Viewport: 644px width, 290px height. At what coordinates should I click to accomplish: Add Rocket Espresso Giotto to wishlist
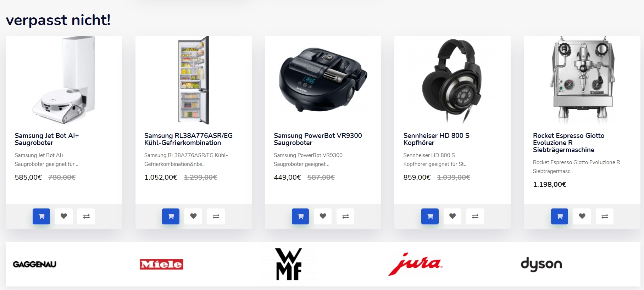pyautogui.click(x=582, y=216)
